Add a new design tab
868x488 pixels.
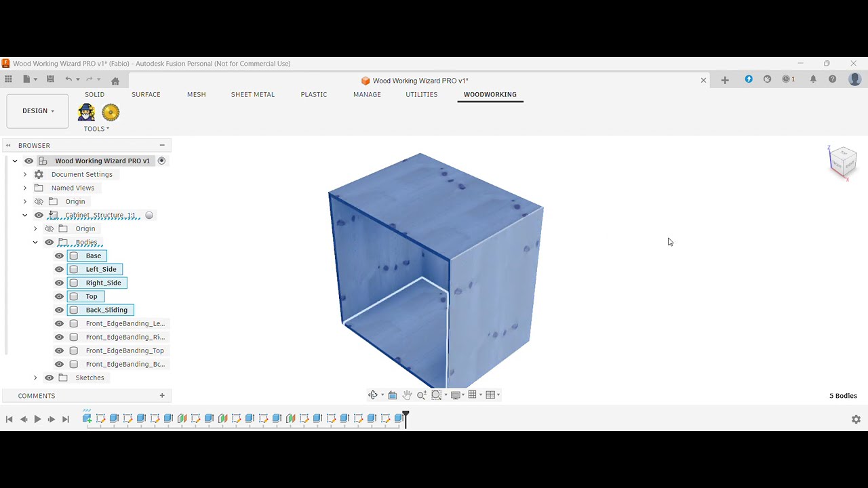point(725,80)
